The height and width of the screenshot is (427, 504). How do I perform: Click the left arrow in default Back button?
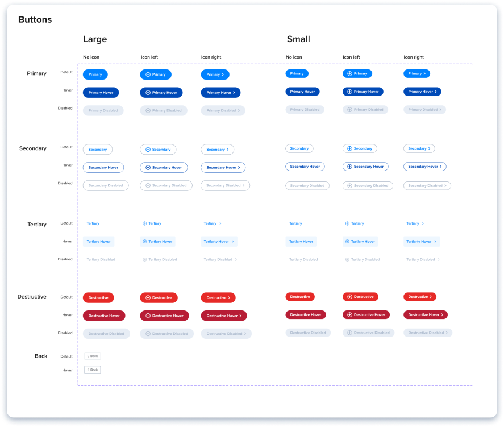pyautogui.click(x=88, y=356)
